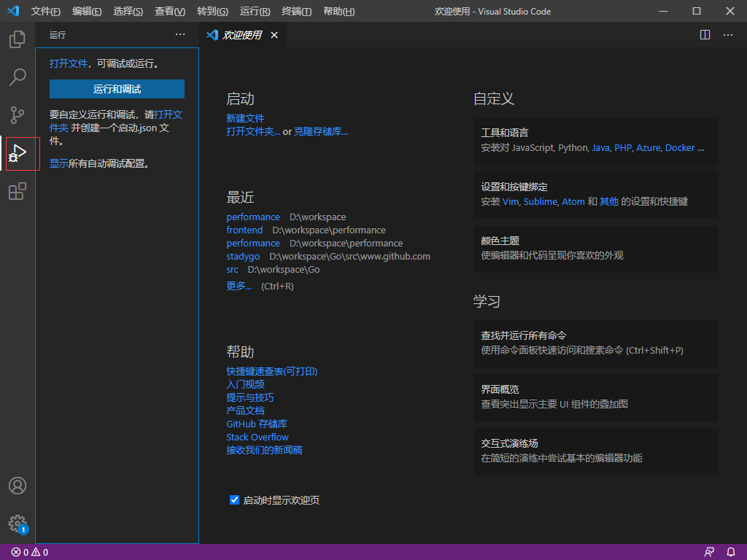Image resolution: width=747 pixels, height=560 pixels.
Task: Open the Extensions view
Action: (18, 191)
